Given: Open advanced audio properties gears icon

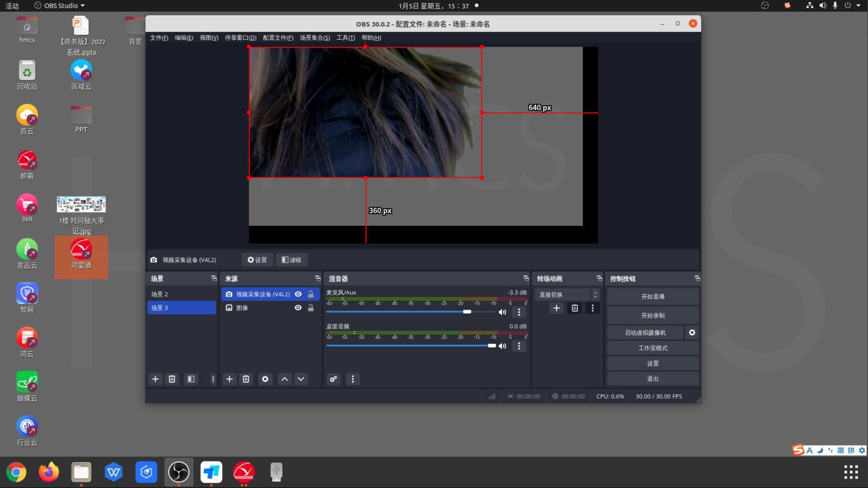Looking at the screenshot, I should click(x=333, y=379).
